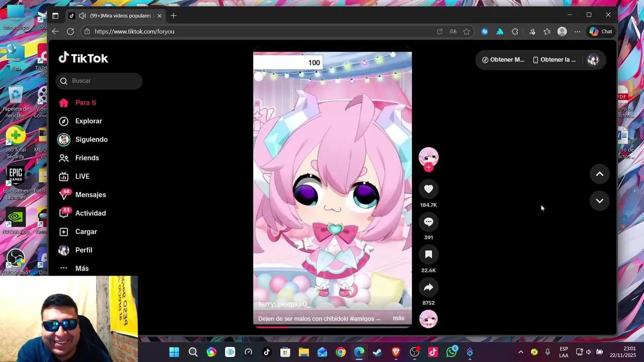
Task: Open page in app icon in address bar
Action: (x=440, y=31)
